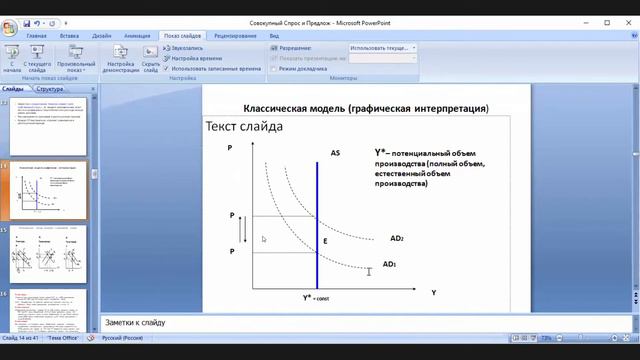Screen dimensions: 640x360
Task: Switch to Slide Sorter view icon
Action: [x=524, y=338]
